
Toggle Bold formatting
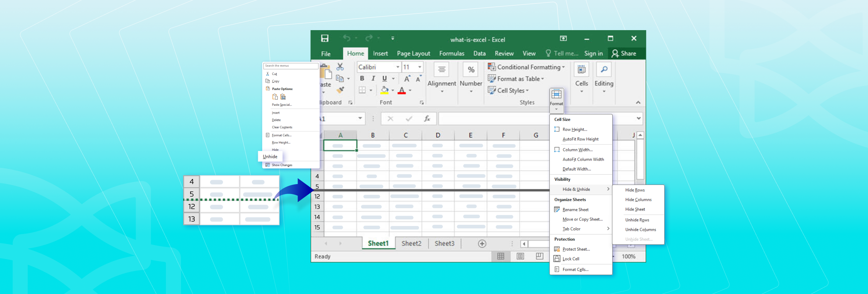pyautogui.click(x=362, y=78)
